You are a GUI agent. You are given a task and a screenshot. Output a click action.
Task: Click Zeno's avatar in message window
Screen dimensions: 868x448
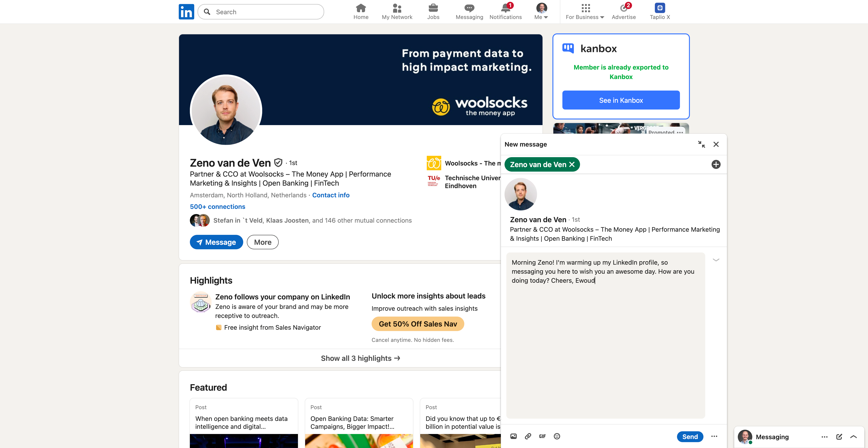tap(520, 194)
